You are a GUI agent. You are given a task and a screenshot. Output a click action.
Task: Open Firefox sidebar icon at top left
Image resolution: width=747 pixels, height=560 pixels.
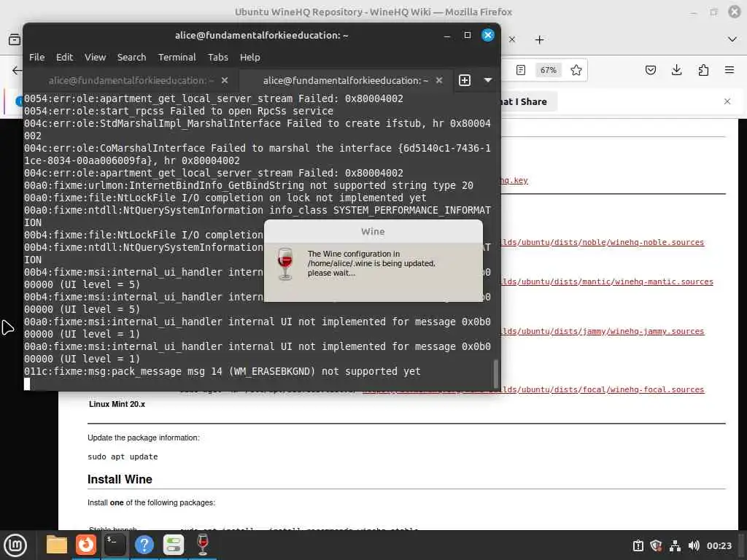(15, 39)
